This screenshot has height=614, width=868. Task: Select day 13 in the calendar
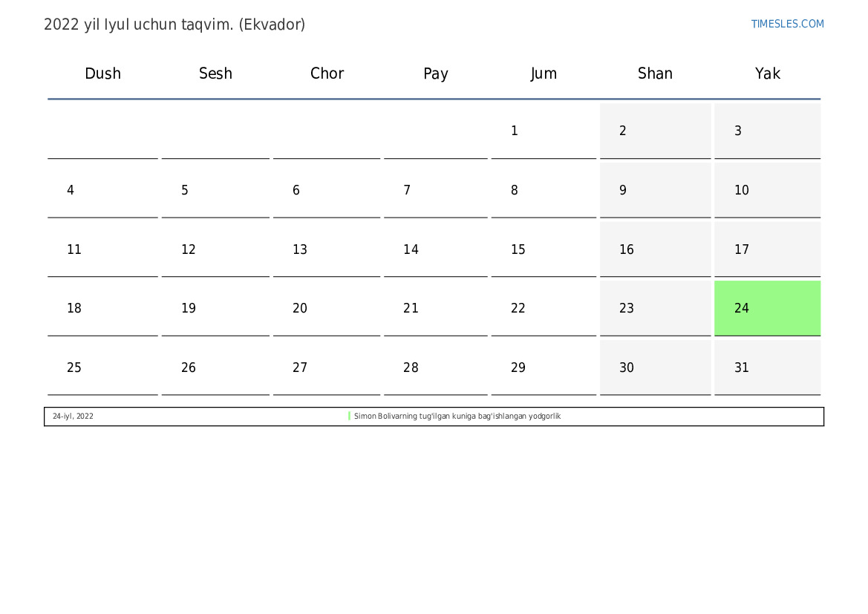pyautogui.click(x=327, y=249)
